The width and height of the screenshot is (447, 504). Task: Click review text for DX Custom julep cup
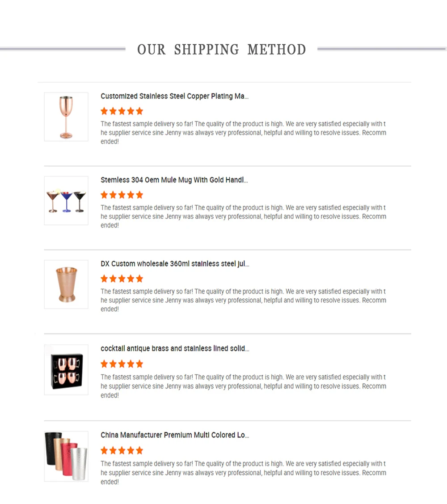point(243,300)
